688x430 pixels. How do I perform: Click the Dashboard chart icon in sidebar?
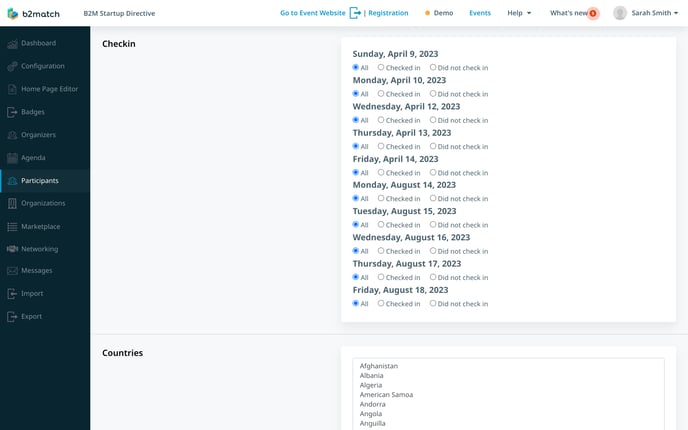(x=12, y=43)
